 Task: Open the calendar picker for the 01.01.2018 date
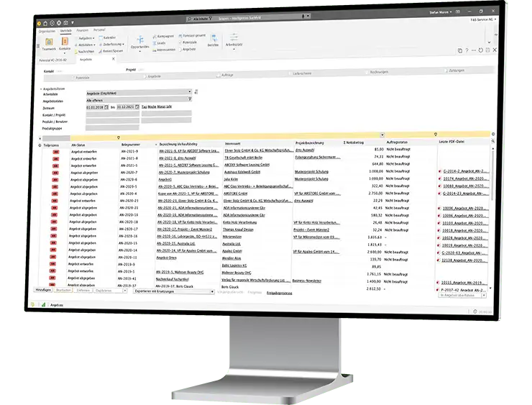coord(106,107)
